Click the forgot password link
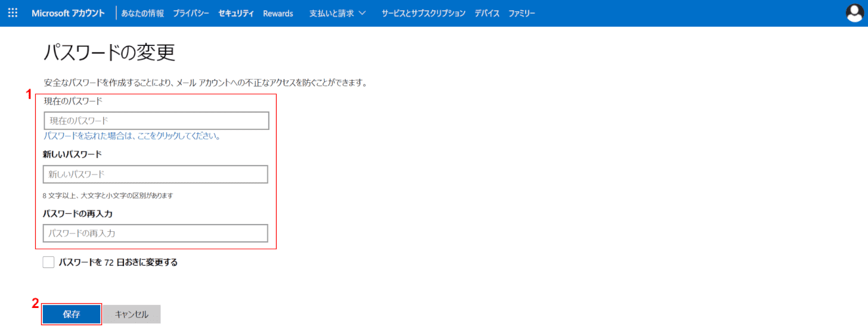 [x=132, y=136]
